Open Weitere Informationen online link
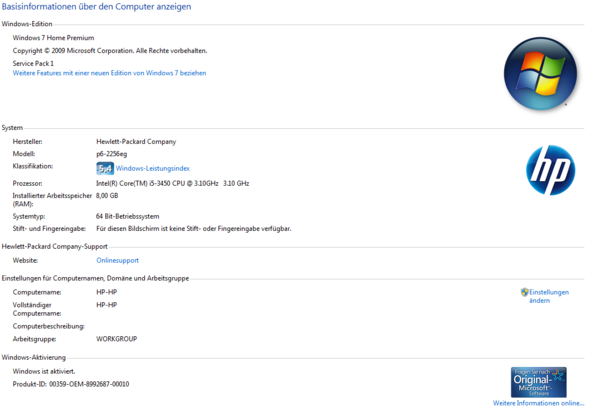The height and width of the screenshot is (416, 590). click(538, 403)
